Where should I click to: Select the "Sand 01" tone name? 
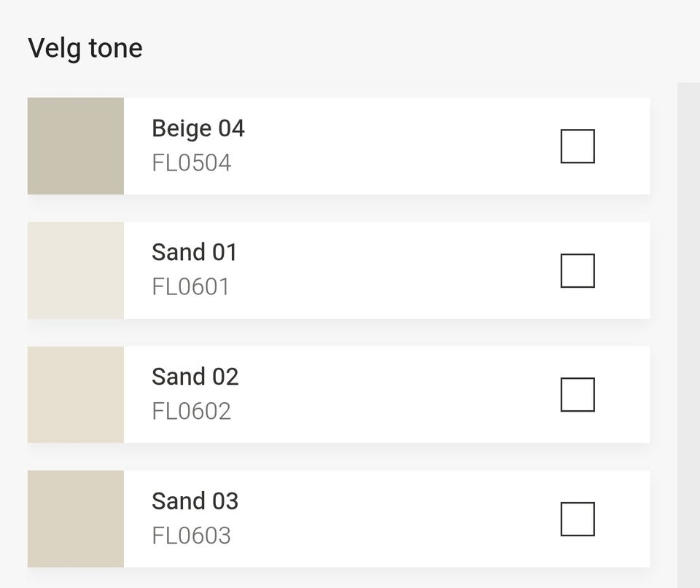(x=195, y=253)
